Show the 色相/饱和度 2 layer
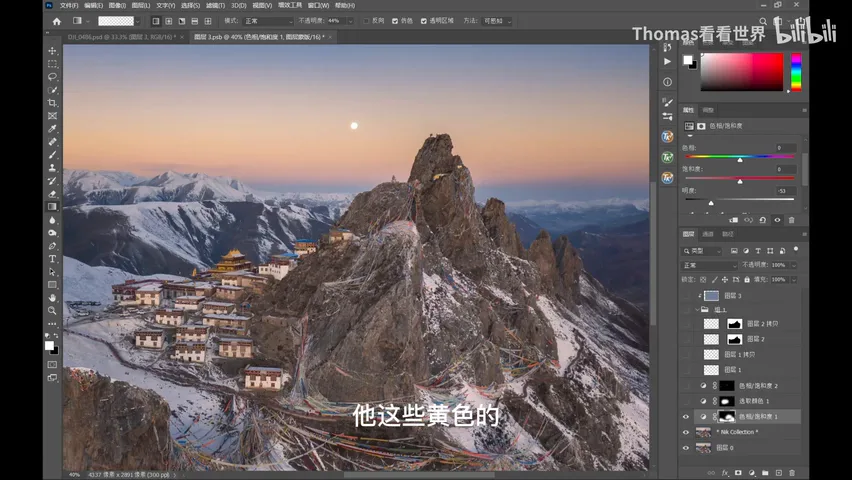 tap(686, 386)
